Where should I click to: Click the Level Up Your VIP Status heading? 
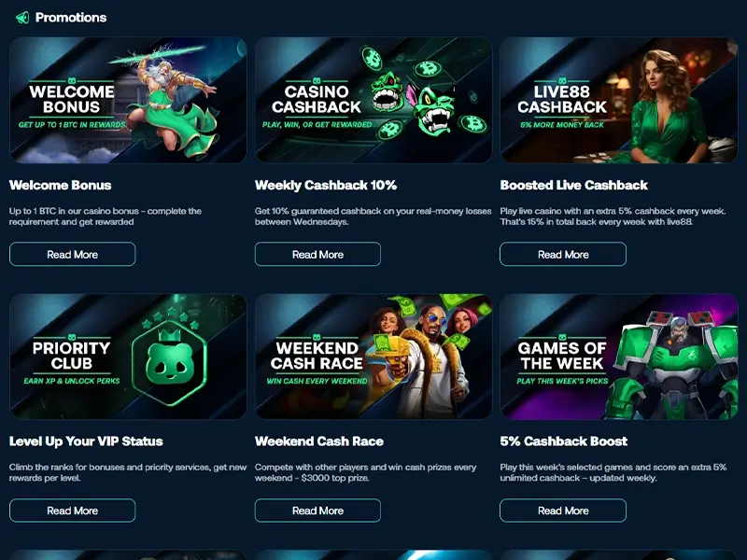86,441
